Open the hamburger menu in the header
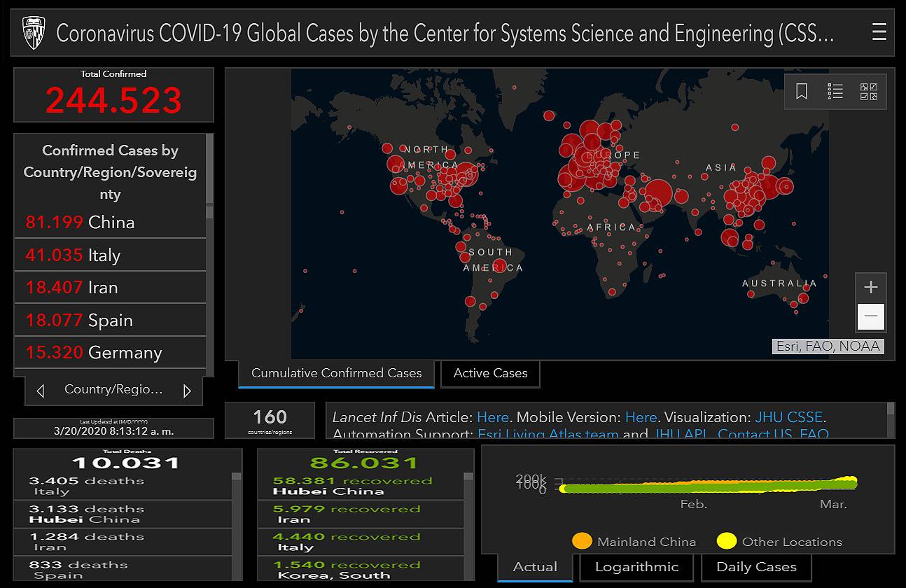906x588 pixels. coord(879,32)
